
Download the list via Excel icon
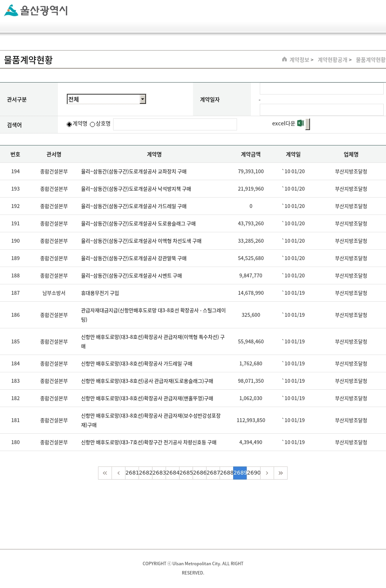pyautogui.click(x=300, y=123)
